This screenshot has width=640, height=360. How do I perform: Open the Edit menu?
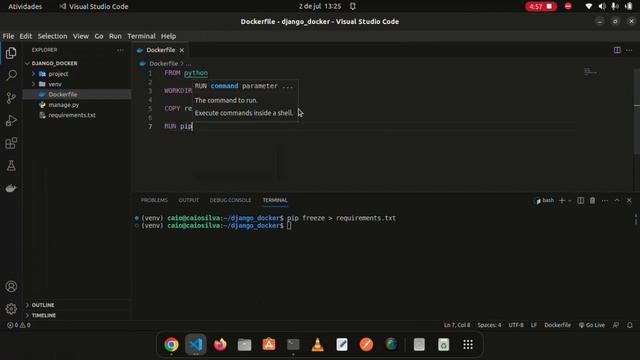pos(25,36)
